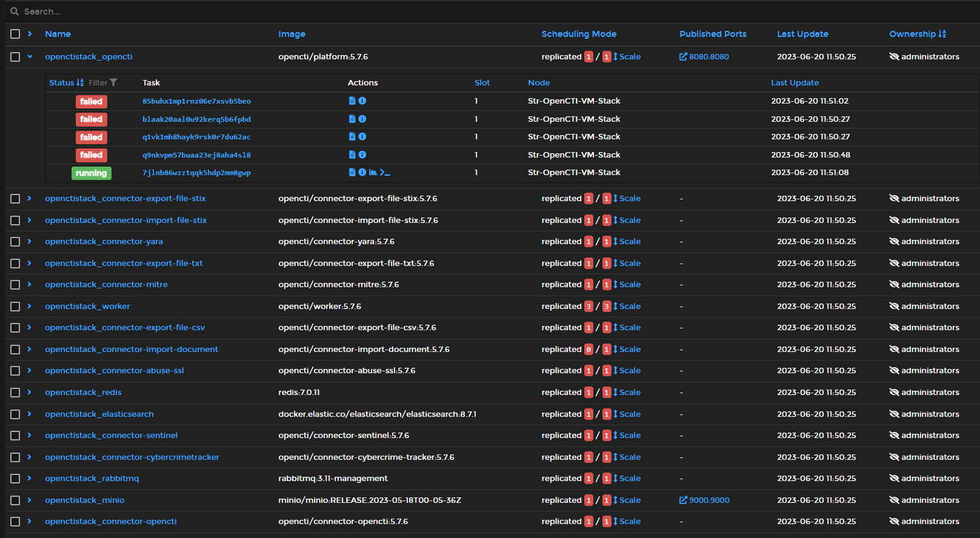Click ownership icon for openctistack_connector-opencti
This screenshot has width=980, height=538.
pos(894,522)
